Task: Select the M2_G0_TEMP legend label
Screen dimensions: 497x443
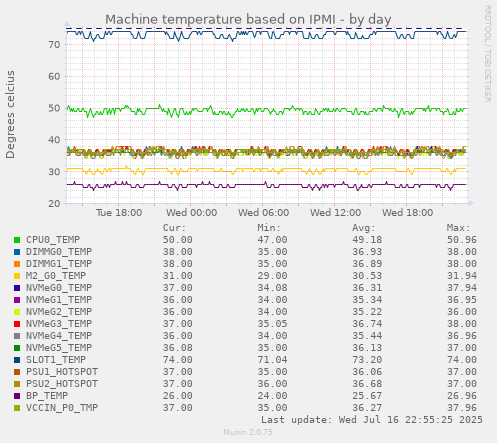Action: (56, 276)
